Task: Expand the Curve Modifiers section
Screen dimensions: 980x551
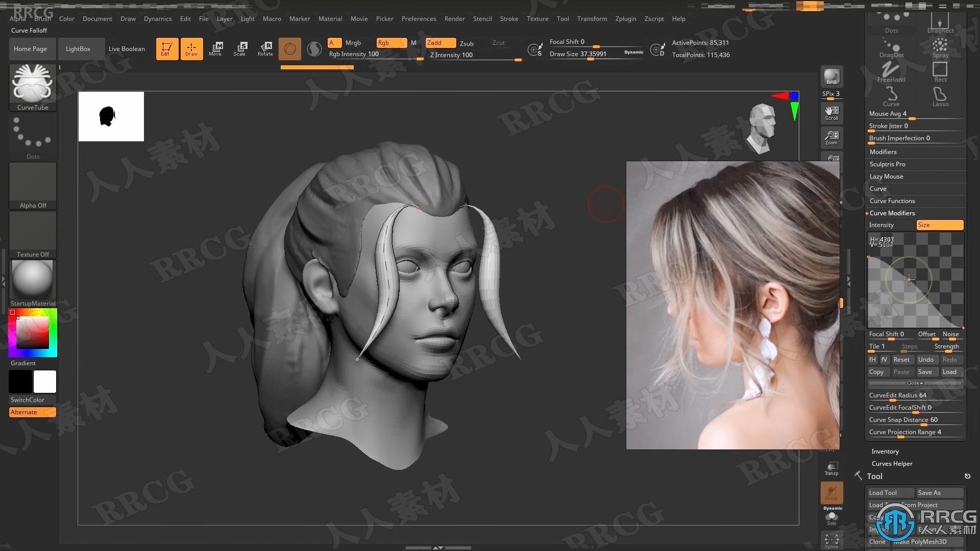Action: (x=892, y=213)
